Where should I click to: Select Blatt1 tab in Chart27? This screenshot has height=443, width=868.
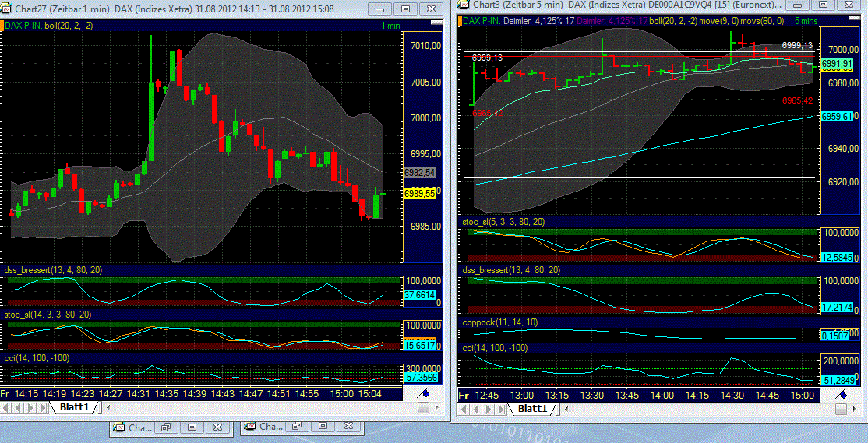73,408
